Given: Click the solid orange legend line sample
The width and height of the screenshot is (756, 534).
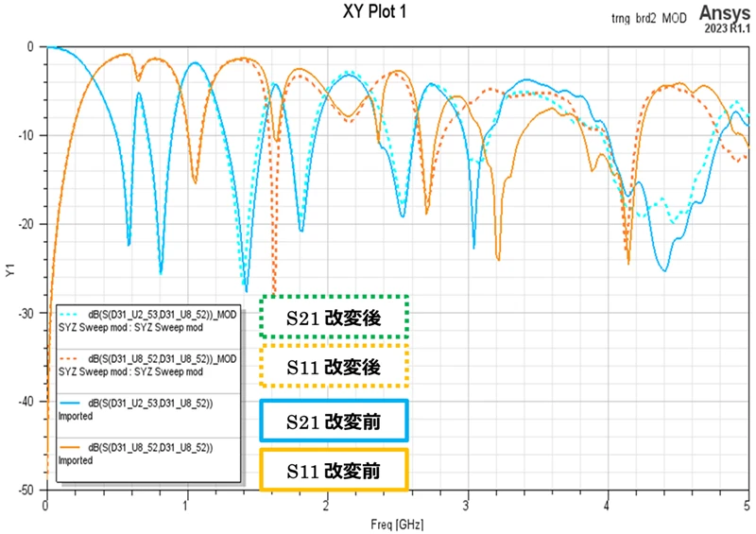Looking at the screenshot, I should click(x=70, y=447).
